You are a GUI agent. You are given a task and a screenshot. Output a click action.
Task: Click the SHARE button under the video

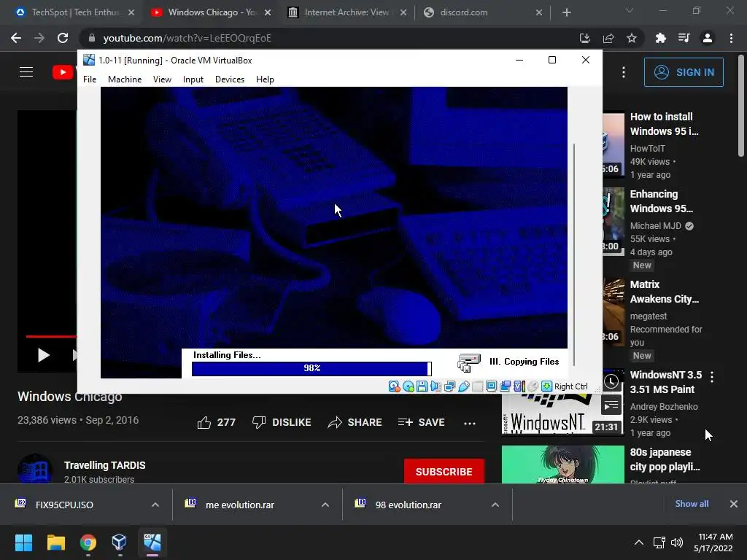click(x=355, y=422)
